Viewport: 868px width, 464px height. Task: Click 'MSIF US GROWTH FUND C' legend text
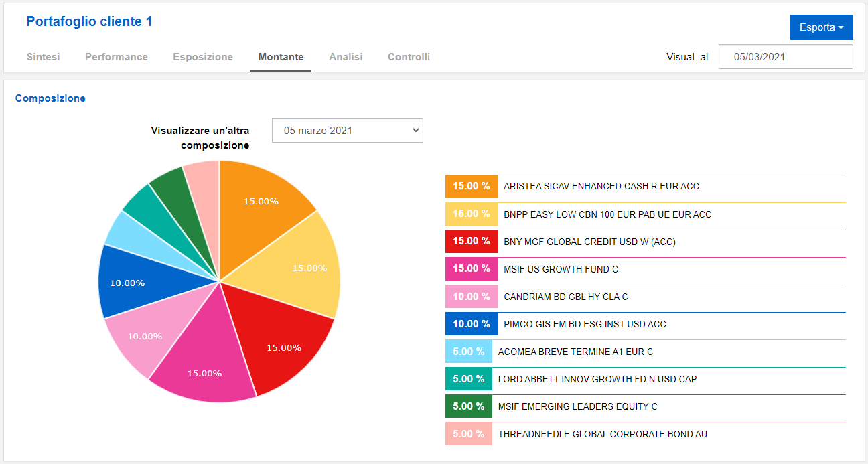[x=561, y=269]
